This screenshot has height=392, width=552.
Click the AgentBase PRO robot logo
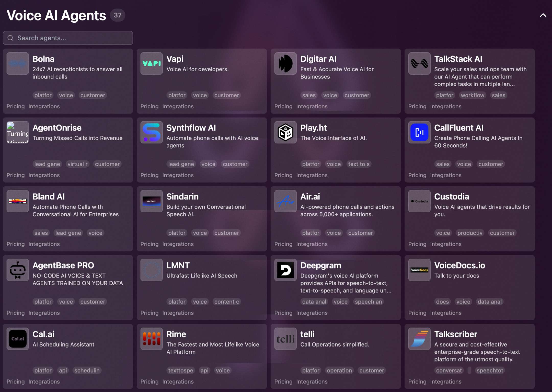pos(18,270)
